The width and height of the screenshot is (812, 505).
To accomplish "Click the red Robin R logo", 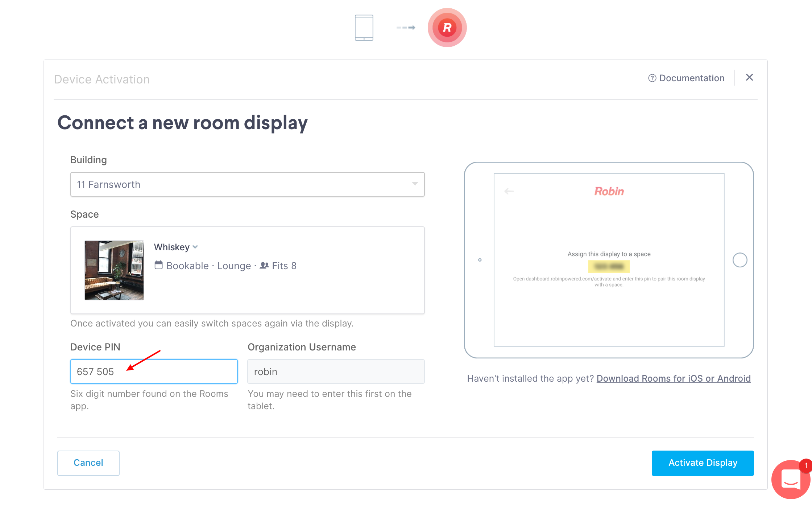I will (447, 28).
